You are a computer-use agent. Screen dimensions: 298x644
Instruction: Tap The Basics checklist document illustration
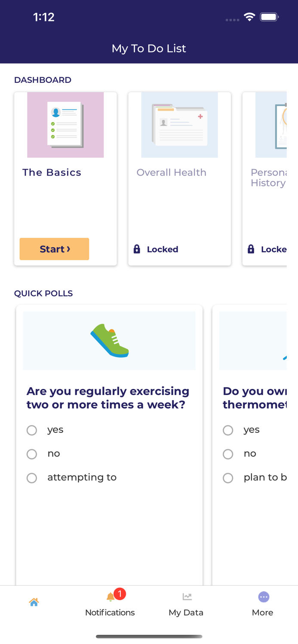click(x=65, y=125)
